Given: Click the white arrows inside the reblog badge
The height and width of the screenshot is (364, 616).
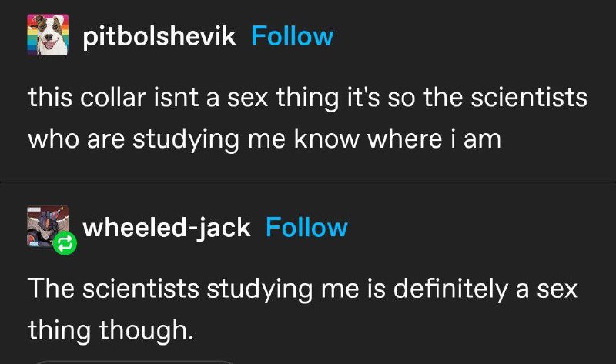Looking at the screenshot, I should [65, 244].
